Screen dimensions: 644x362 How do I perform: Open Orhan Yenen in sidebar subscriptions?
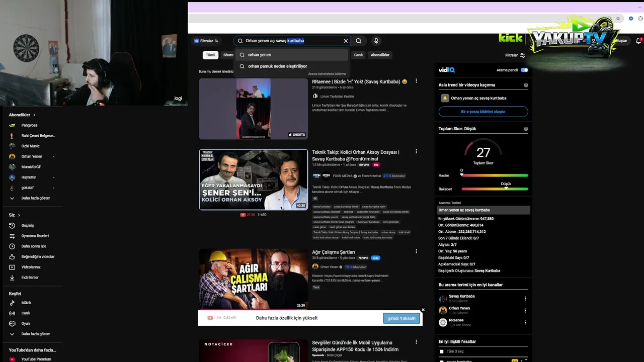(32, 156)
